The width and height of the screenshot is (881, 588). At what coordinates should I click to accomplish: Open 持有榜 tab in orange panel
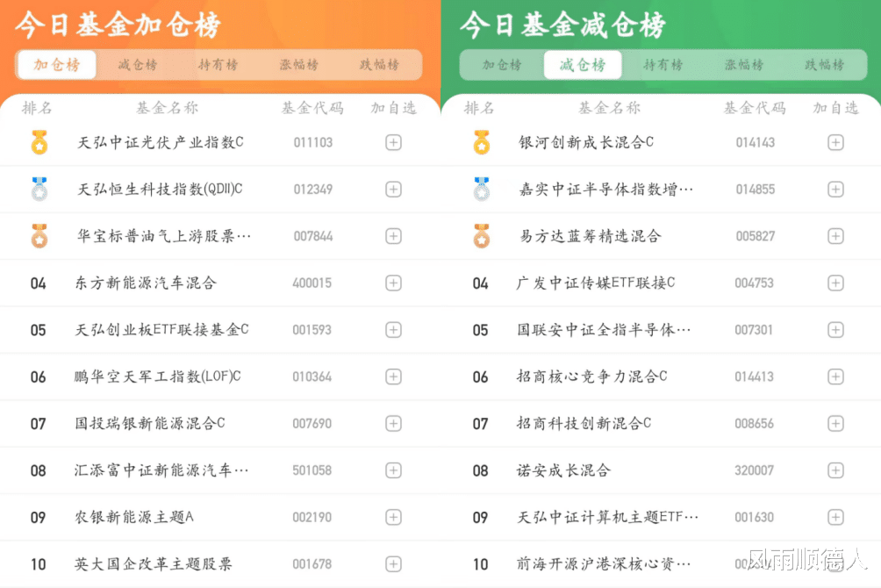[x=218, y=65]
